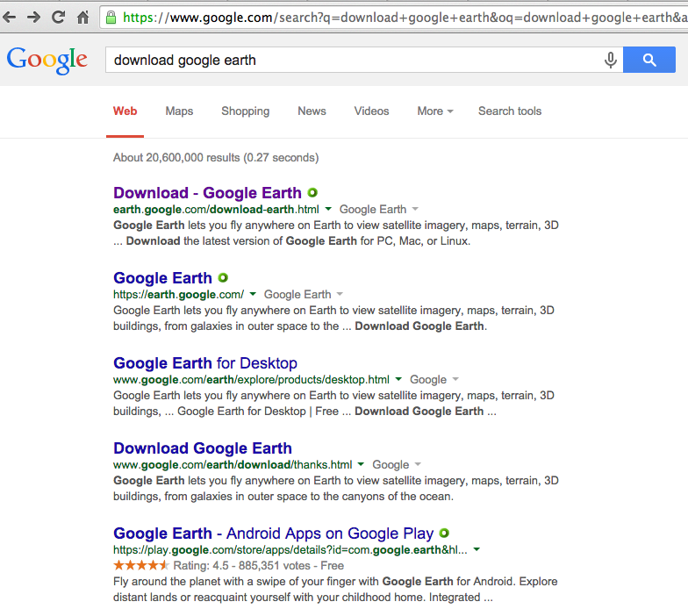Click snippet mentioning Google Earth for Desktop | Free
Screen dimensions: 688x616
tap(333, 404)
